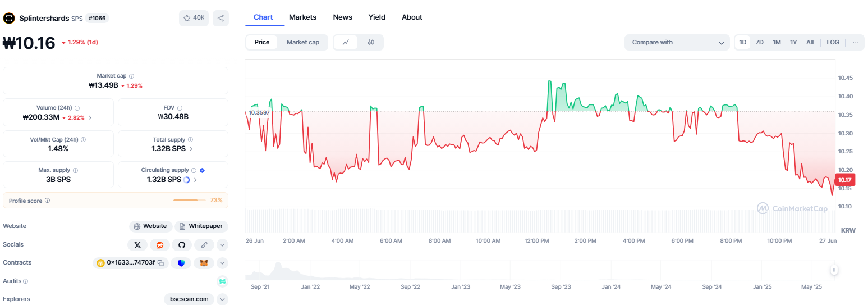Image resolution: width=868 pixels, height=305 pixels.
Task: Open the X (Twitter) social link
Action: pos(137,245)
